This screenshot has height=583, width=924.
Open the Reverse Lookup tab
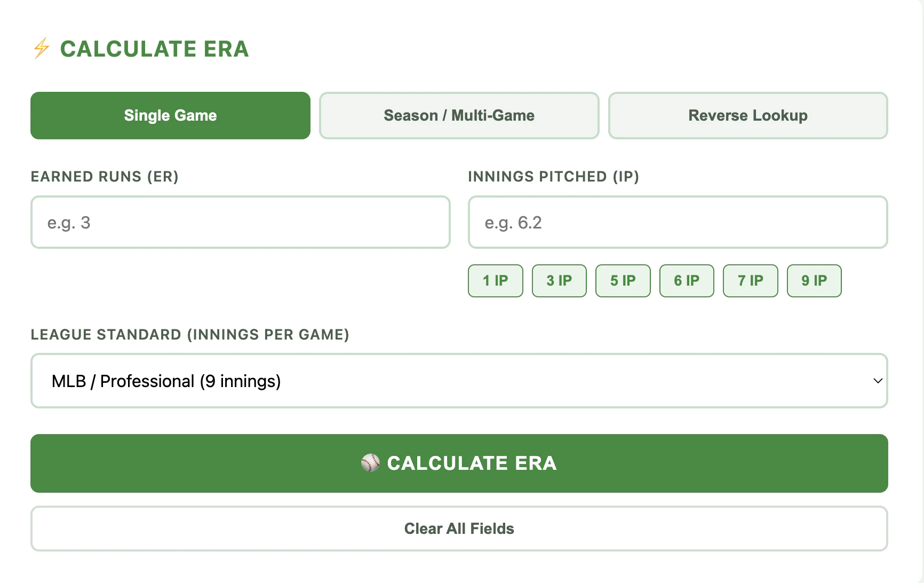(x=748, y=115)
